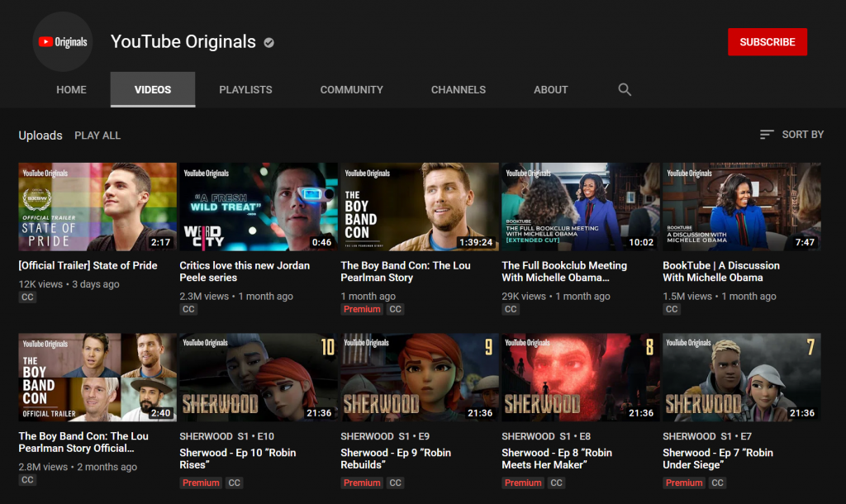Click "2.8M views • 2 months ago" text
The width and height of the screenshot is (846, 504).
[78, 467]
